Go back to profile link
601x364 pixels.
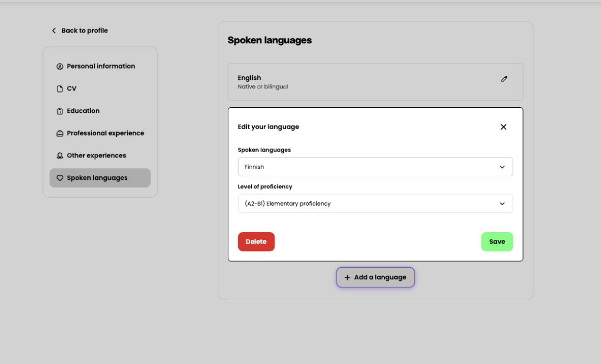coord(84,31)
